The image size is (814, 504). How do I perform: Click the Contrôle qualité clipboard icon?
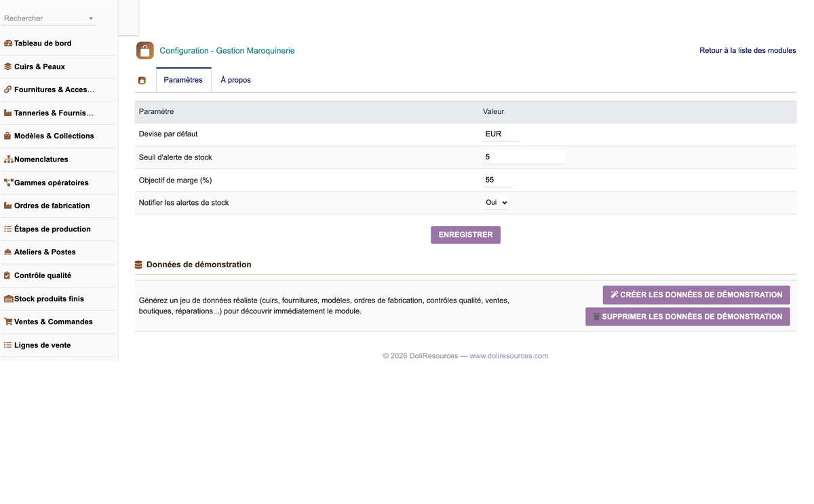click(8, 275)
